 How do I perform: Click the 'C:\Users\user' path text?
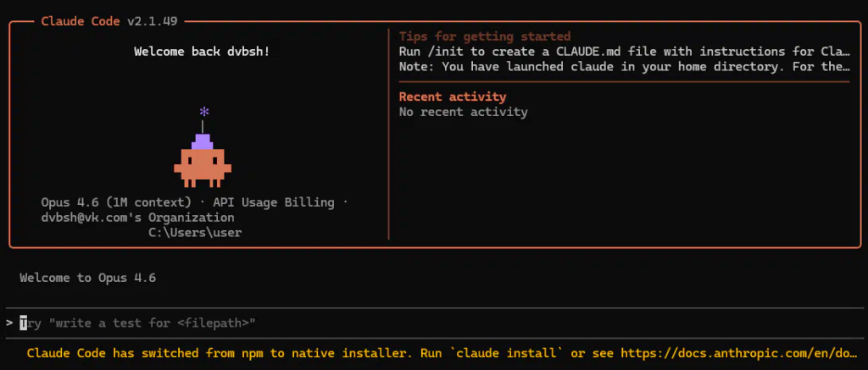195,232
